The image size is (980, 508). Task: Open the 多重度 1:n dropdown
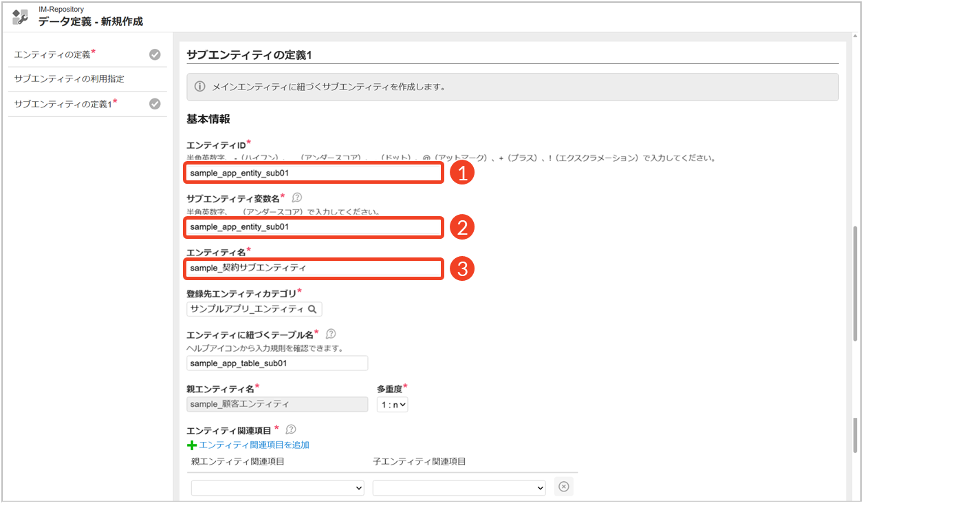tap(392, 405)
